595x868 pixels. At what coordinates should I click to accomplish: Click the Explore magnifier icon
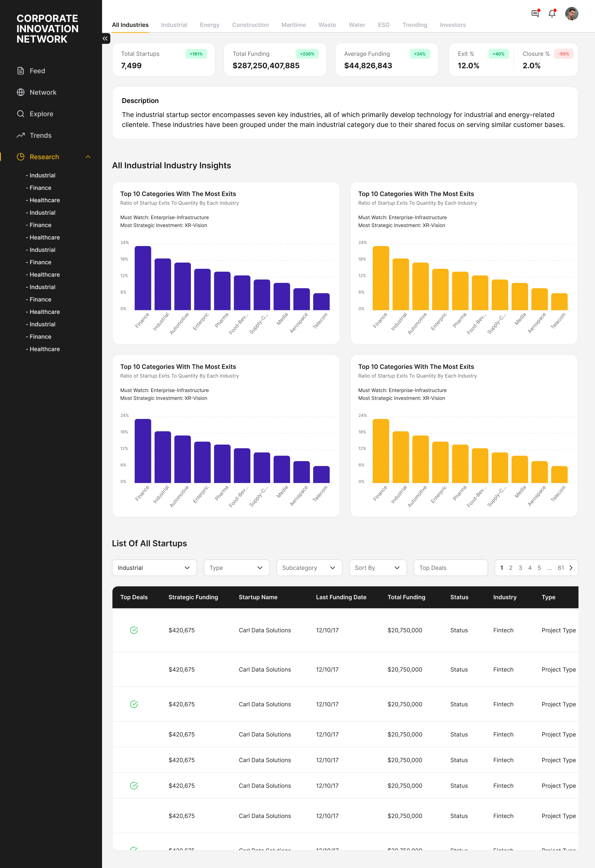21,114
